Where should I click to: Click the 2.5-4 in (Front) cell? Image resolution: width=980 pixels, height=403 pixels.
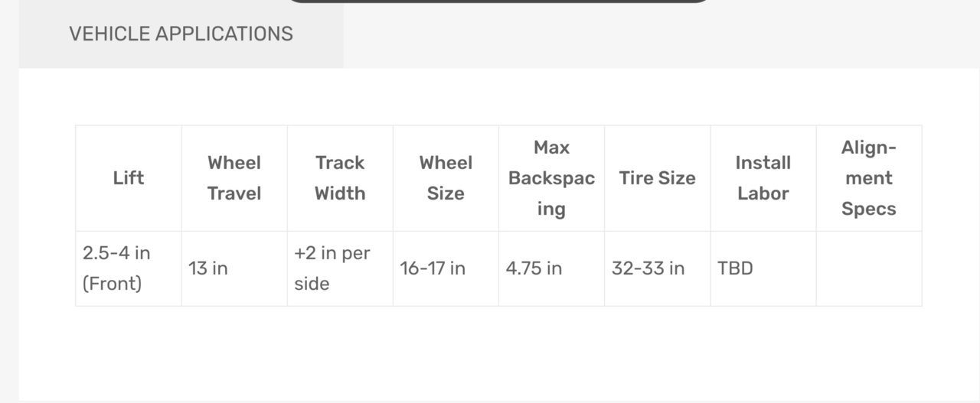(x=129, y=268)
